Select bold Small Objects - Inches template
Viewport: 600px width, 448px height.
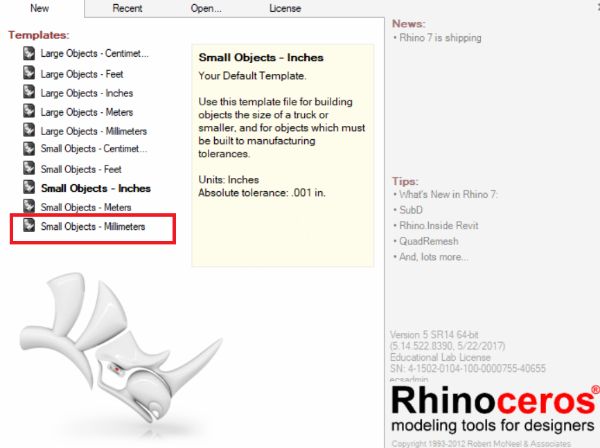(96, 188)
